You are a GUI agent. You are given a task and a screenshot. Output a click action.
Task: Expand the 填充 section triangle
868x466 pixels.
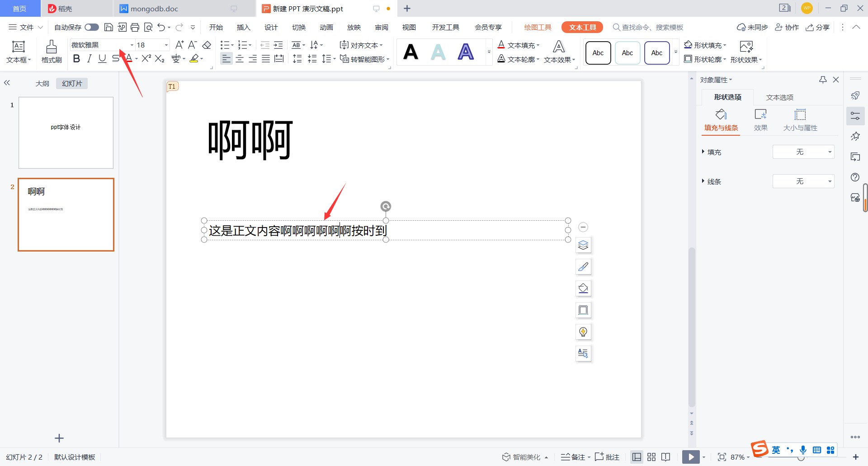point(703,152)
